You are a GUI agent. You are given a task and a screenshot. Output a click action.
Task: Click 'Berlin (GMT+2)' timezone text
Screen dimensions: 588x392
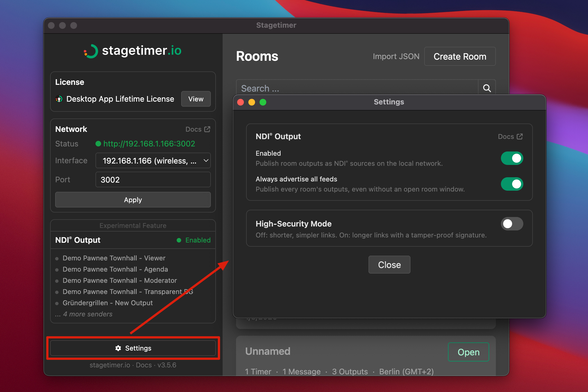click(x=406, y=372)
